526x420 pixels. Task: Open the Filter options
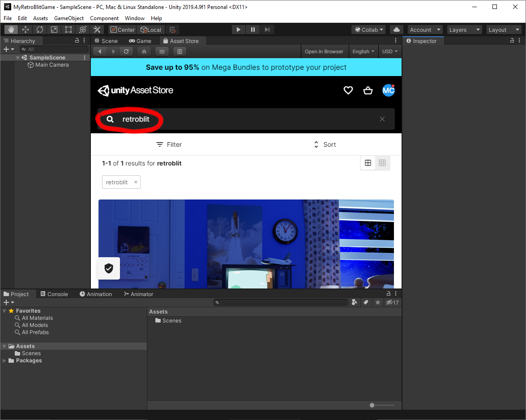169,144
